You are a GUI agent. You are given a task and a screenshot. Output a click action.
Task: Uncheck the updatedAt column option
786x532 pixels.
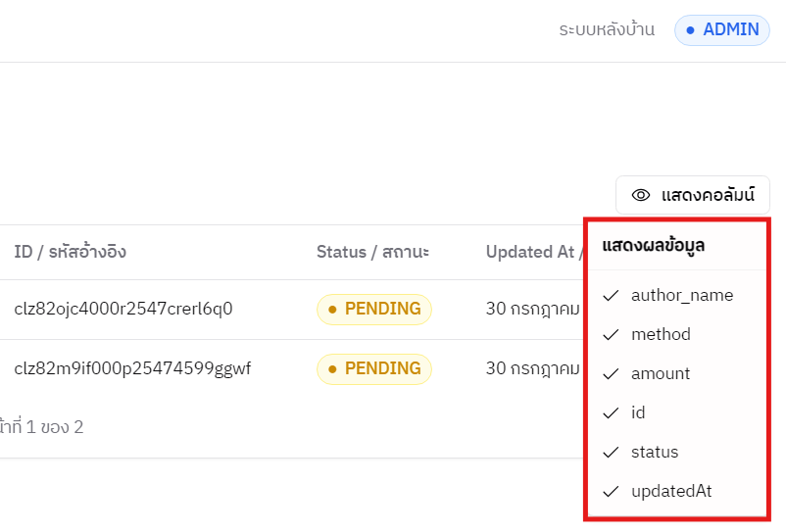671,491
